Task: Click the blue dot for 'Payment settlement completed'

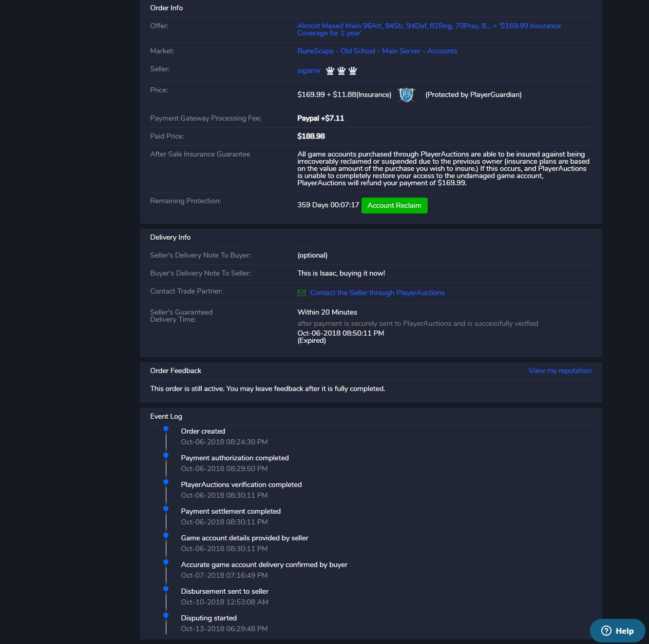Action: (x=165, y=509)
